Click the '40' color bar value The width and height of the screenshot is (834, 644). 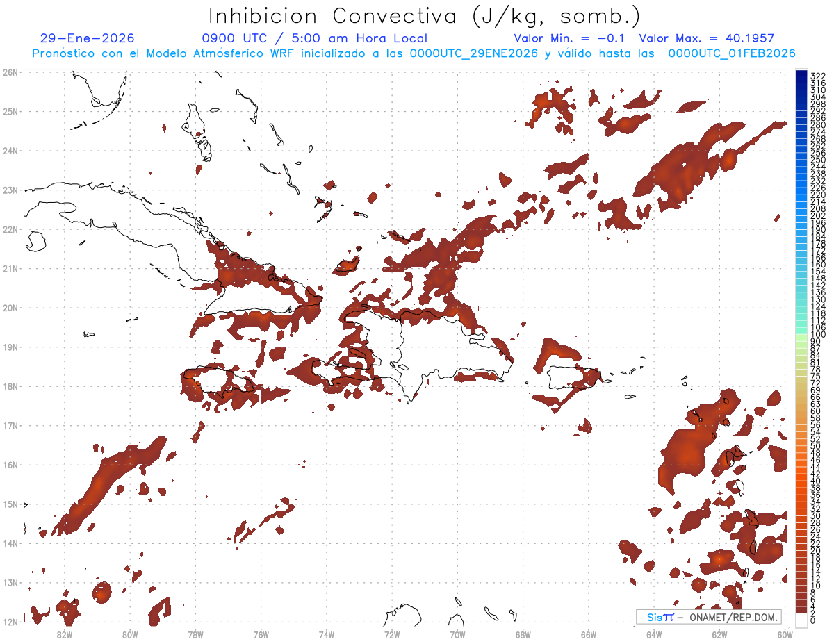click(x=815, y=481)
